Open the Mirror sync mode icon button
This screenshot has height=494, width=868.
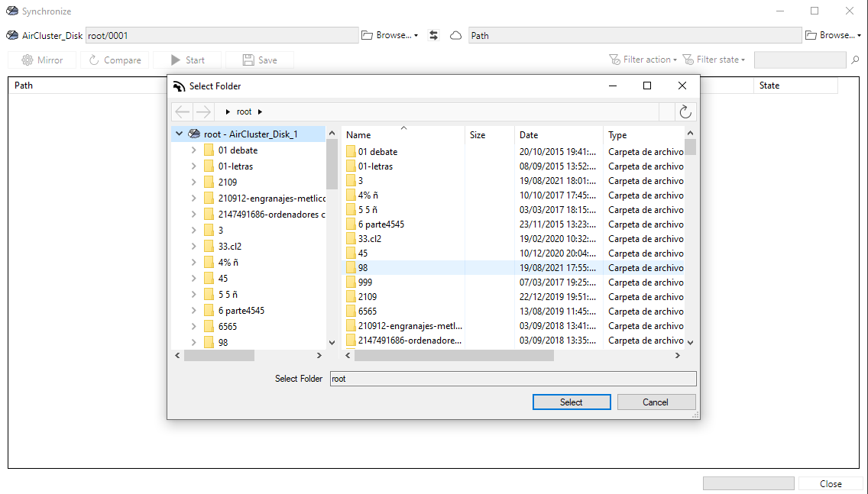point(41,60)
